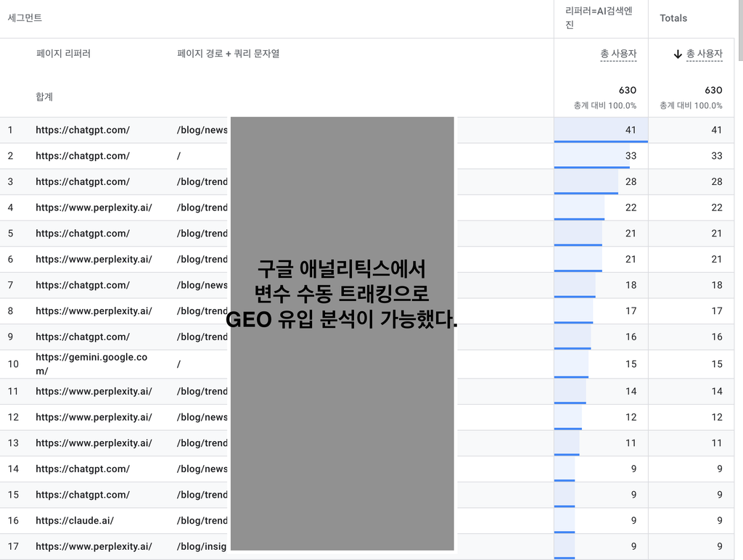Click the Totals value 16 in row 9
The image size is (743, 560).
(x=717, y=337)
